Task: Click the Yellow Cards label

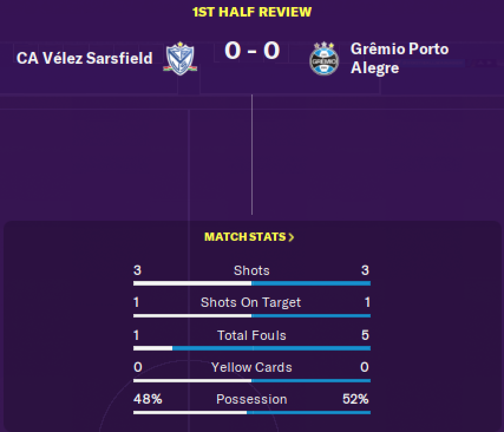Action: pyautogui.click(x=251, y=368)
